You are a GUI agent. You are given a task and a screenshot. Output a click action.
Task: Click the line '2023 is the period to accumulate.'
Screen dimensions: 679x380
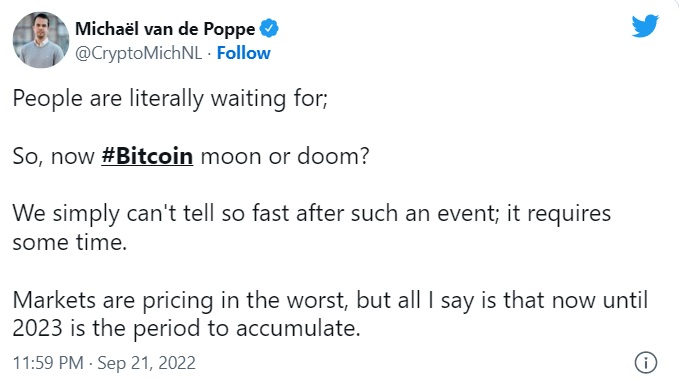pyautogui.click(x=186, y=328)
